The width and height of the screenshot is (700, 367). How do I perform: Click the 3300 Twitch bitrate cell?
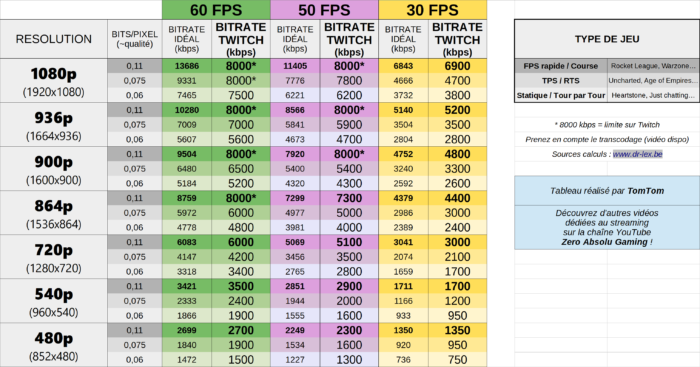458,169
